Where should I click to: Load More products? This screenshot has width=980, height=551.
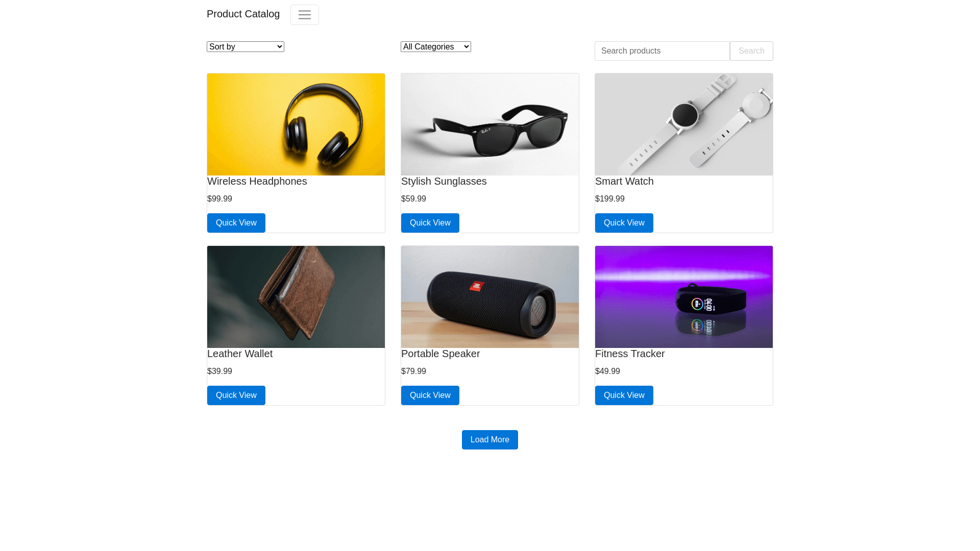[x=490, y=440]
